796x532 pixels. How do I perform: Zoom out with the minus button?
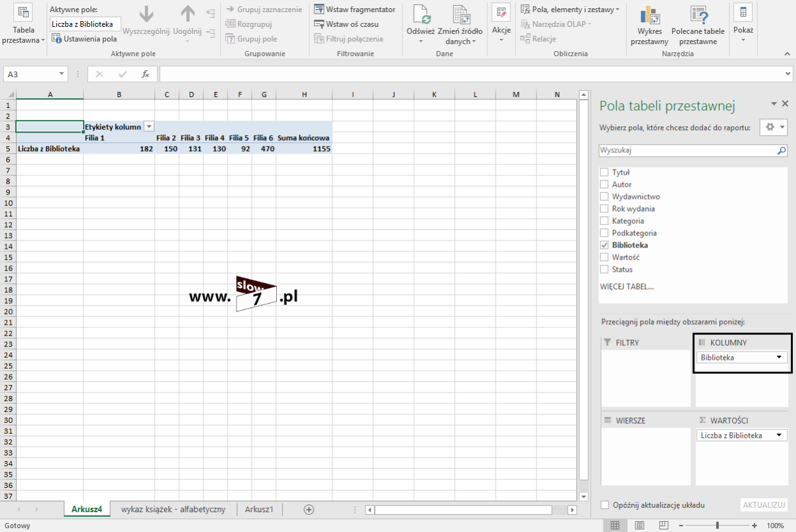[x=682, y=526]
